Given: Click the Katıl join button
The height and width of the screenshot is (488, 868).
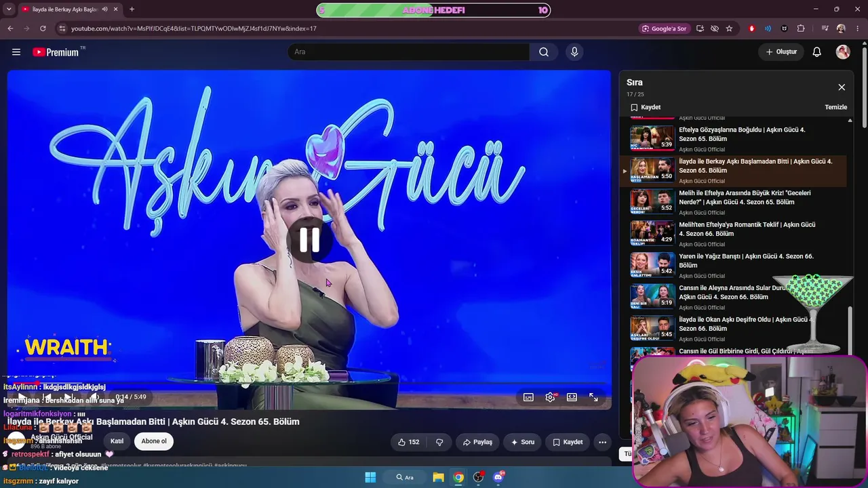Looking at the screenshot, I should pyautogui.click(x=117, y=441).
